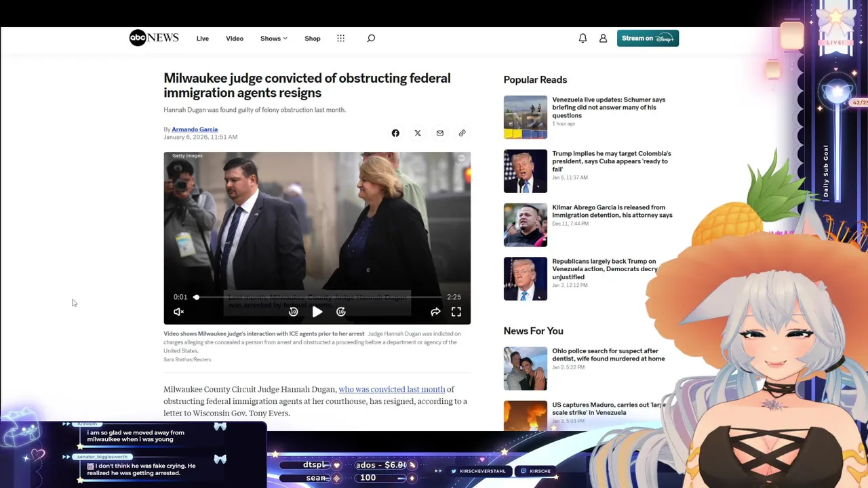Open the Trump implies Colombia's president story
The width and height of the screenshot is (868, 488).
pyautogui.click(x=612, y=161)
